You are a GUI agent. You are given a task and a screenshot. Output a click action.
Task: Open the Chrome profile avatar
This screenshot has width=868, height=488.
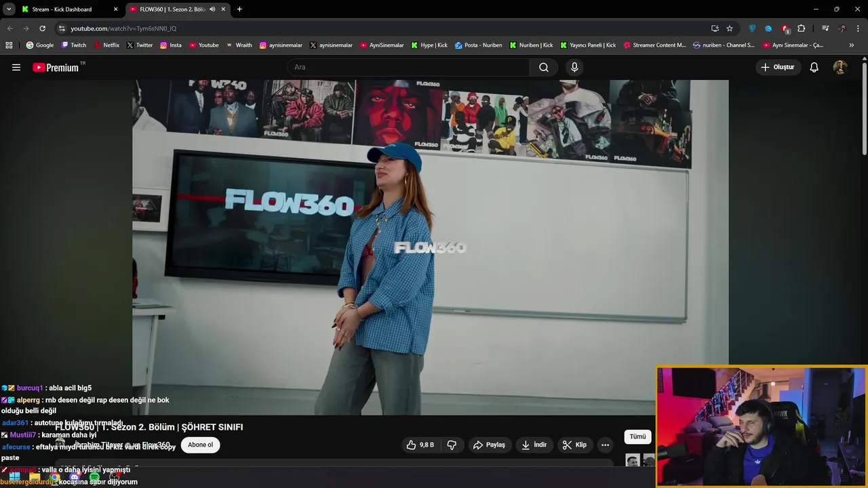point(842,28)
